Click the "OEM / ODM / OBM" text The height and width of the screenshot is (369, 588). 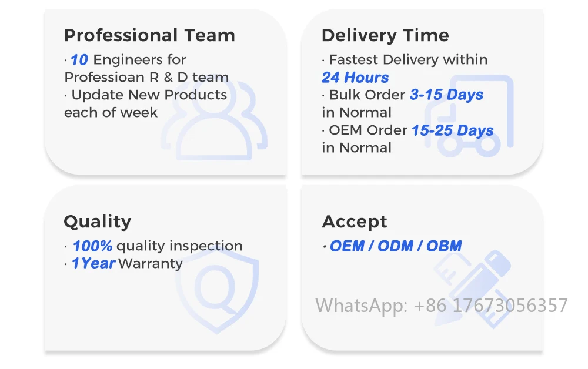click(x=395, y=246)
